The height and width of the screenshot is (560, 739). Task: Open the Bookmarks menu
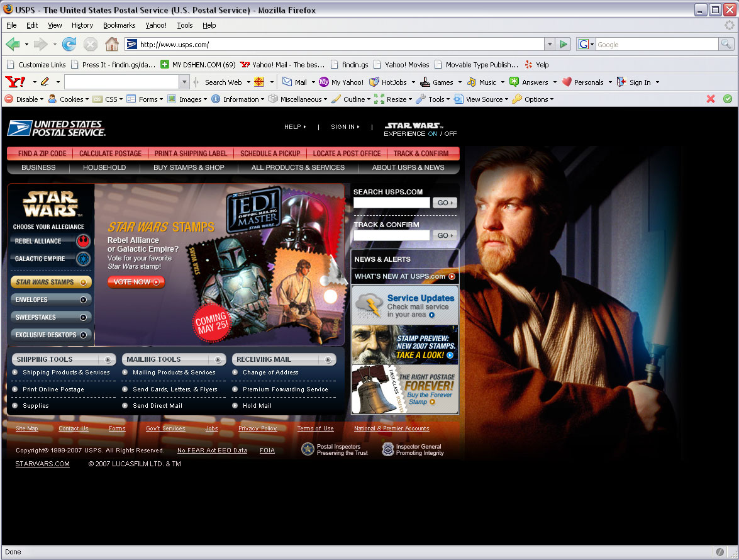119,25
